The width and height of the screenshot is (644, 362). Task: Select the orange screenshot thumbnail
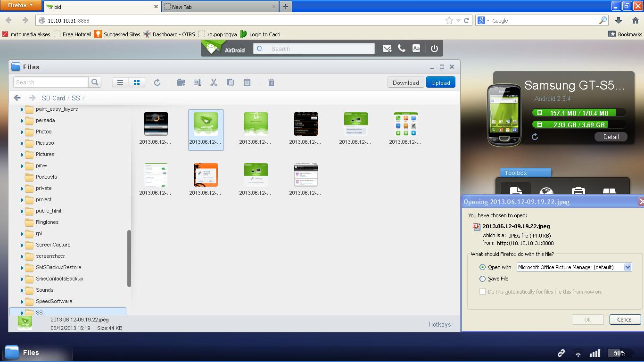(206, 175)
